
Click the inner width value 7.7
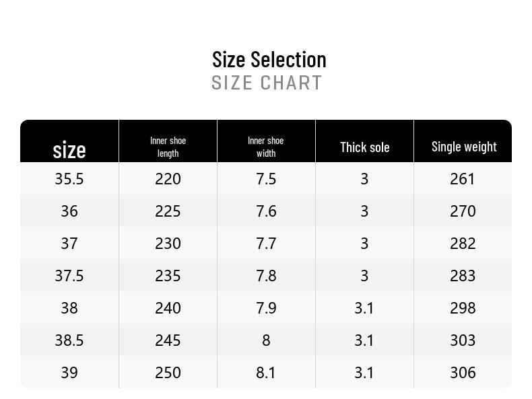266,244
